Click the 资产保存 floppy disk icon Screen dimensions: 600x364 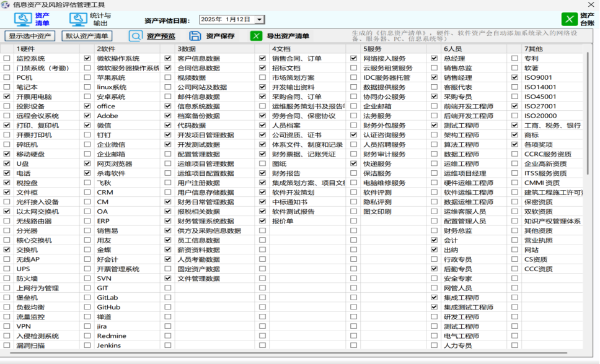(195, 36)
